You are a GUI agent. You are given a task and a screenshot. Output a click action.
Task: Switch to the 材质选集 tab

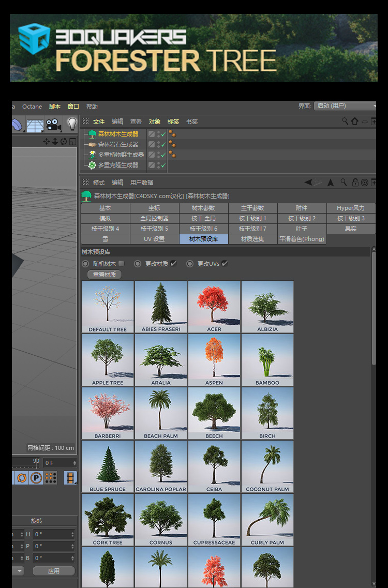click(x=252, y=239)
